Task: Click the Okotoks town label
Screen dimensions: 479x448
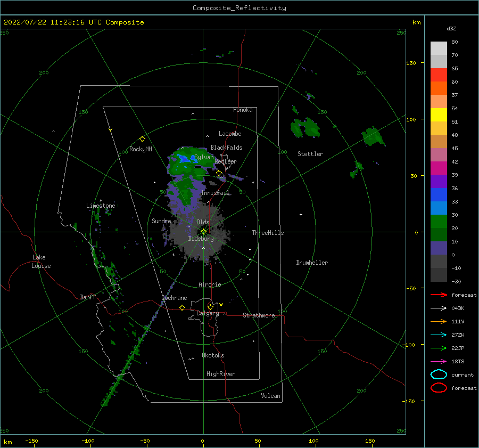Action: [213, 355]
